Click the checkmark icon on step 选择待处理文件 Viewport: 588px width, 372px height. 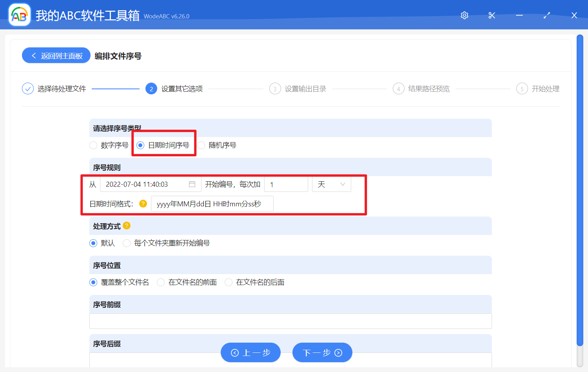tap(28, 88)
